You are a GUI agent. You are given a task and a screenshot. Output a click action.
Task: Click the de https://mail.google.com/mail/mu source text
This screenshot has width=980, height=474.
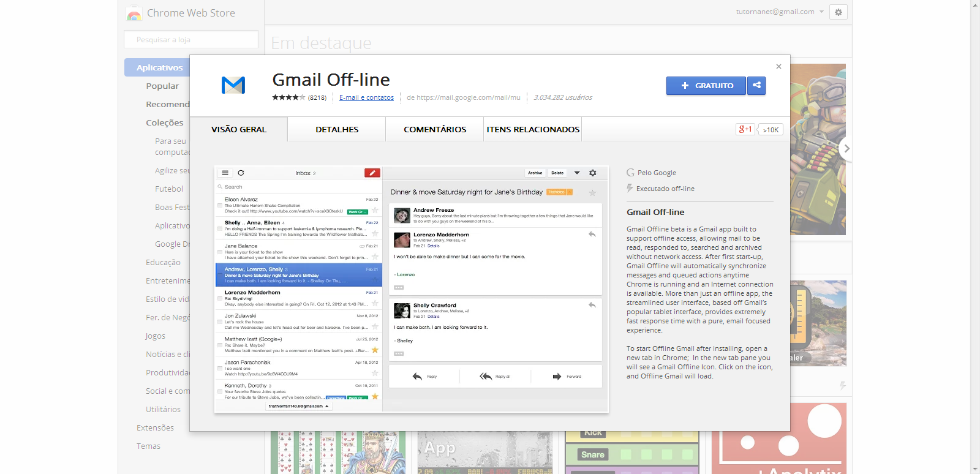click(x=463, y=97)
